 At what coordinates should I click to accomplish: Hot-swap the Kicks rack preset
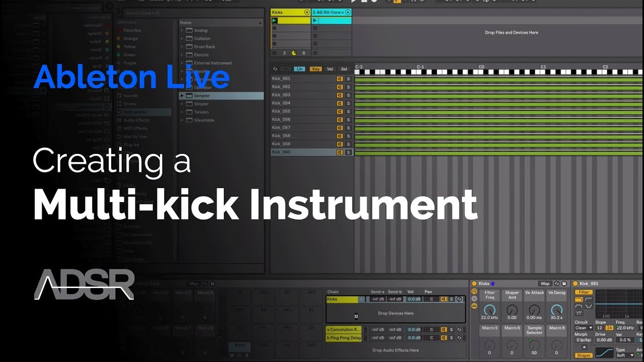point(557,284)
